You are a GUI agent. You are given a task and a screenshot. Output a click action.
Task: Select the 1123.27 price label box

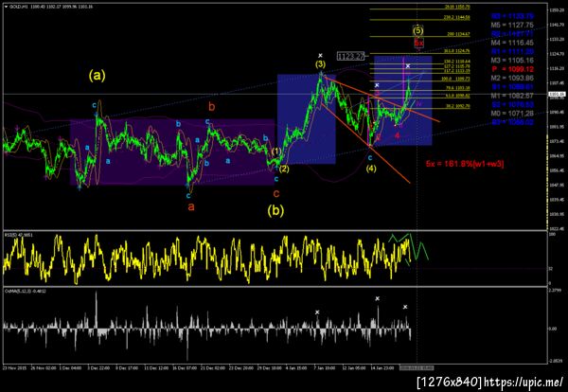(x=351, y=56)
